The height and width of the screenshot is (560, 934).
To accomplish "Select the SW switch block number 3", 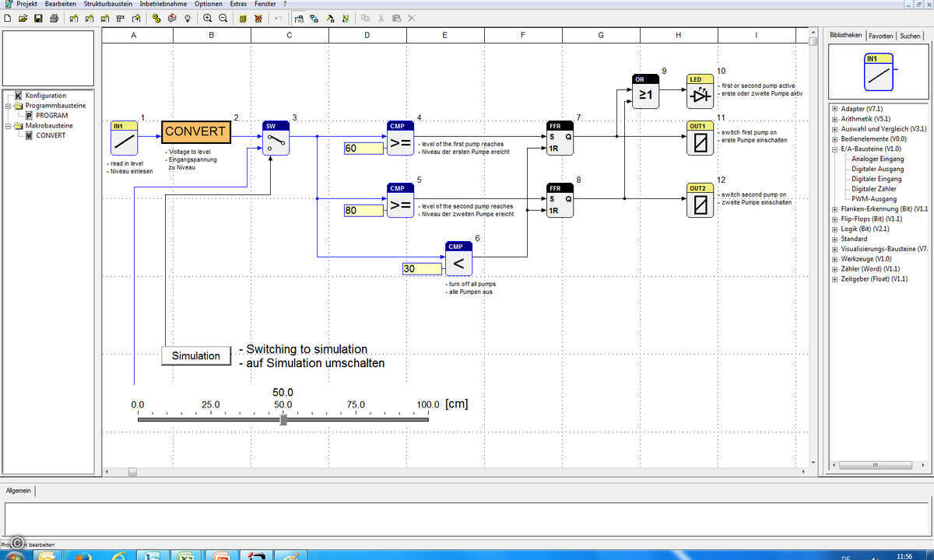I will tap(276, 138).
